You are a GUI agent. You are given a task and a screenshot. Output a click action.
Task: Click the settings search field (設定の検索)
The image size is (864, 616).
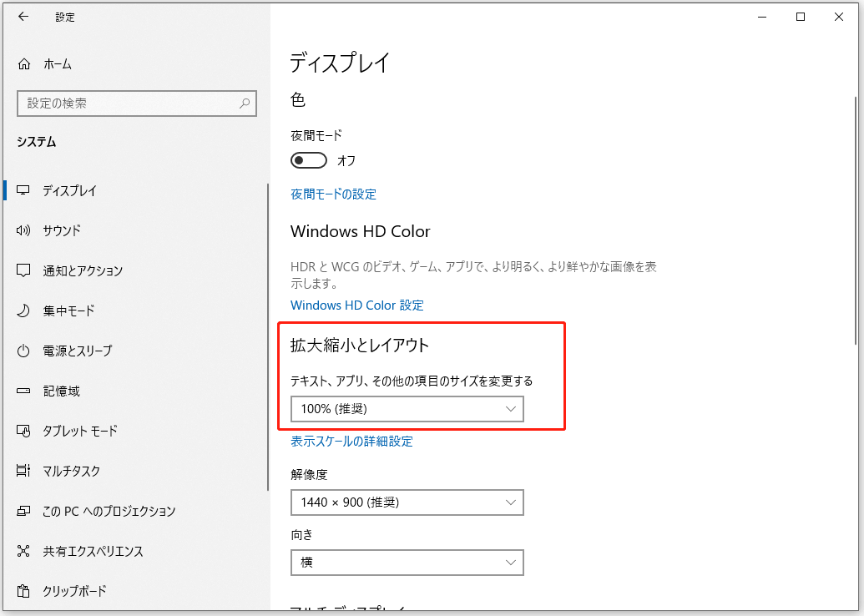pyautogui.click(x=125, y=104)
